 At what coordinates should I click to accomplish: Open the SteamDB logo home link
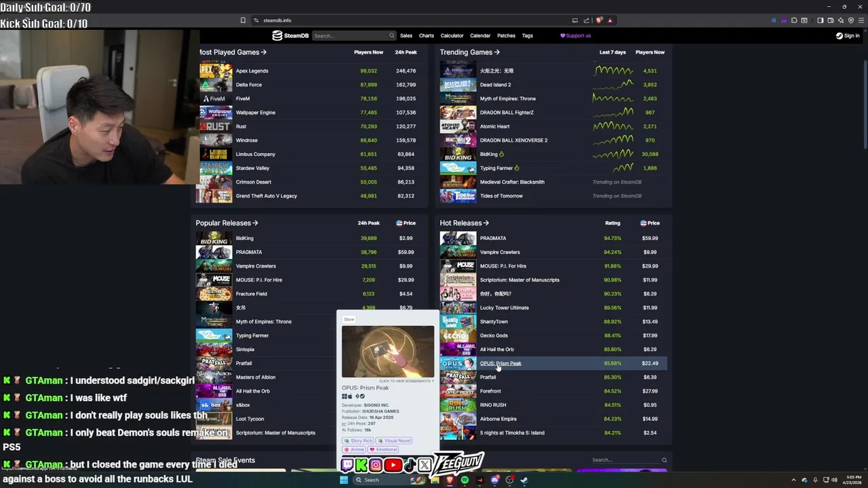point(290,35)
